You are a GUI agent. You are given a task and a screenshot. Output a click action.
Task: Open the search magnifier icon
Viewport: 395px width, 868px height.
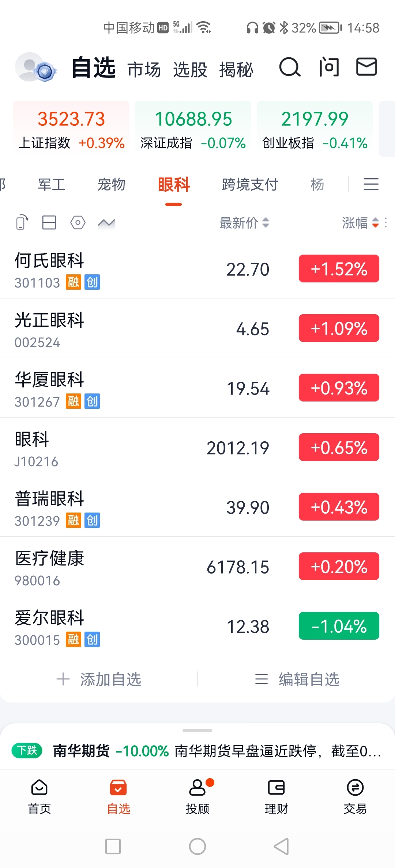(x=290, y=68)
